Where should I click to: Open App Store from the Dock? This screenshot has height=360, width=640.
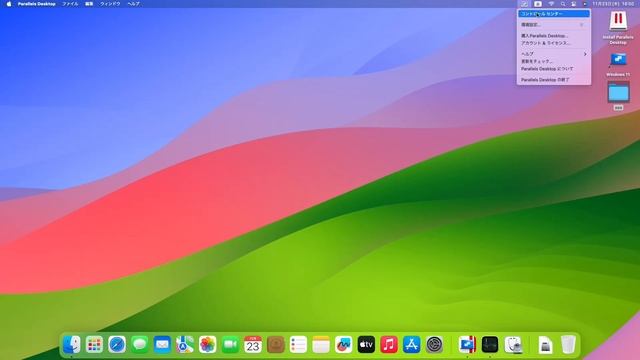pyautogui.click(x=411, y=344)
